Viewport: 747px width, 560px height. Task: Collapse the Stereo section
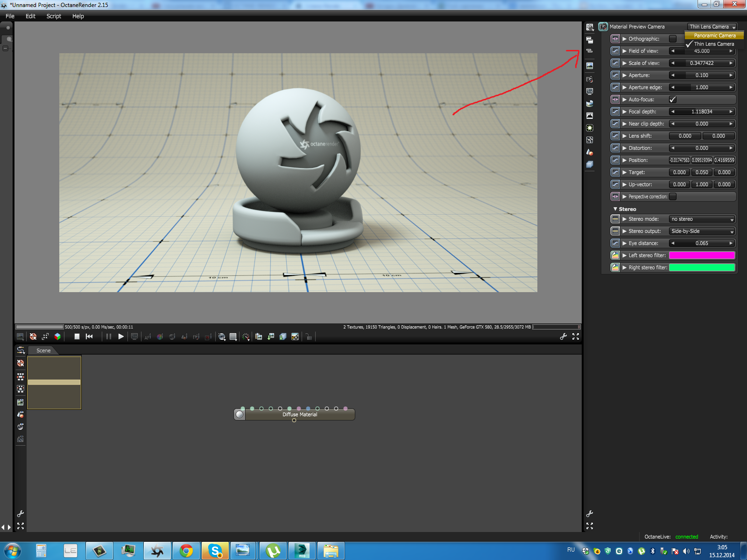615,209
